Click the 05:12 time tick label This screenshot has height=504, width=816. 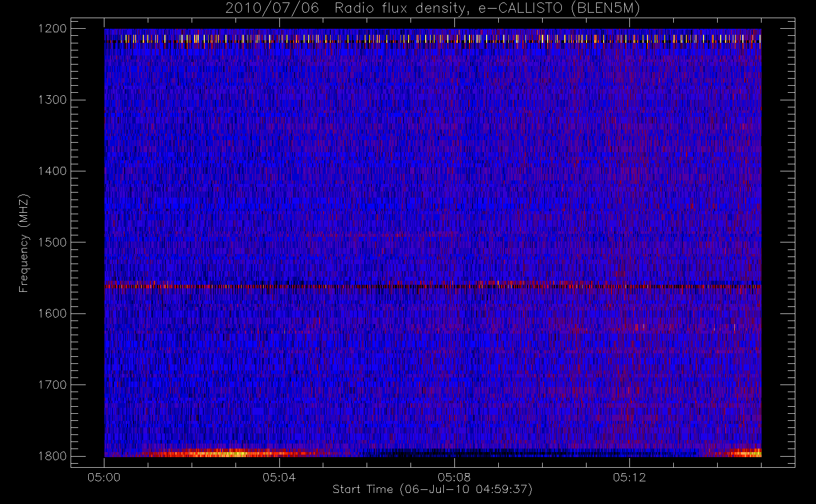[x=629, y=477]
